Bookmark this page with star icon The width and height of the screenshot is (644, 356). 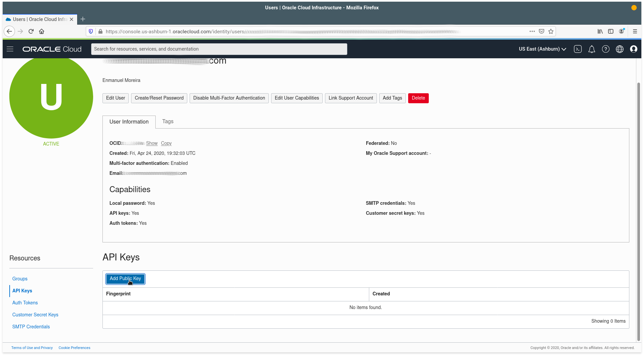pyautogui.click(x=551, y=31)
